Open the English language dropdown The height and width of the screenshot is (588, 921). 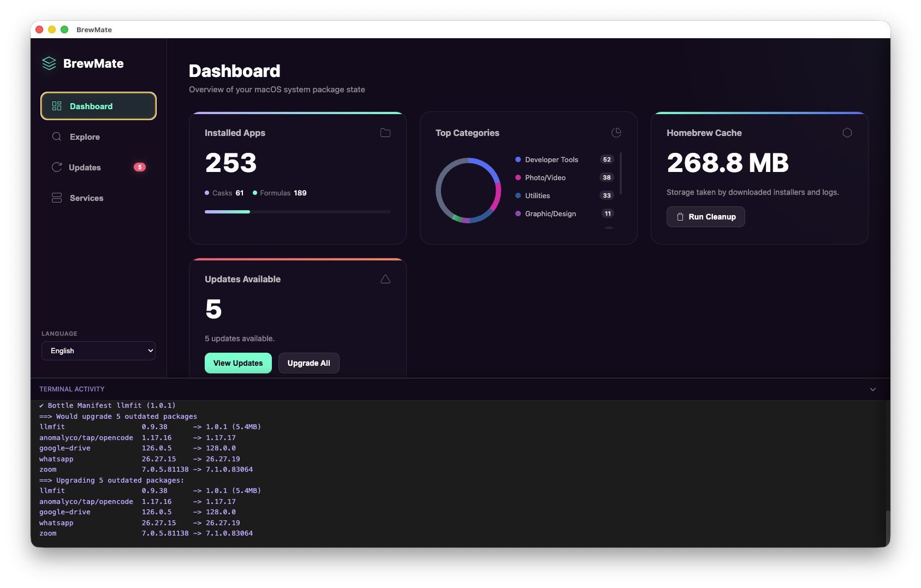click(x=98, y=351)
